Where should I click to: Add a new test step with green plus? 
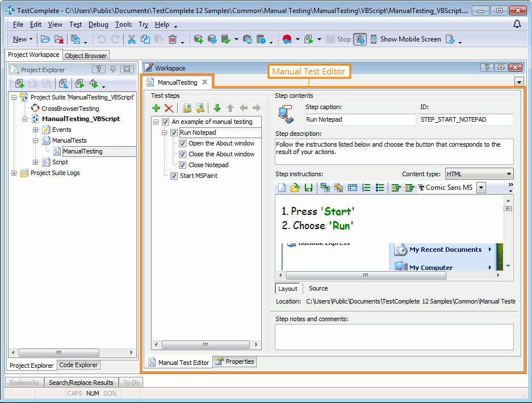156,108
